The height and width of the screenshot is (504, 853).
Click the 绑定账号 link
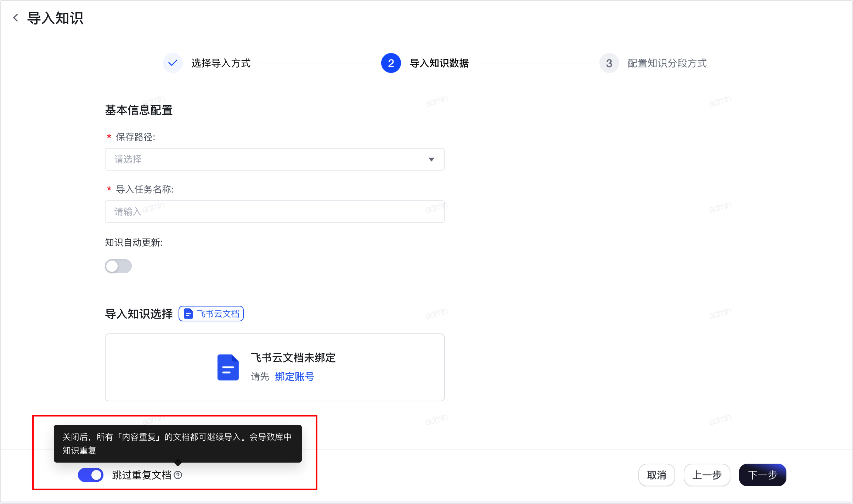coord(294,377)
